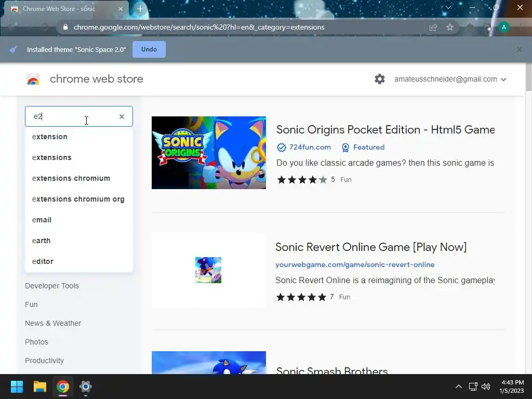Filter by Productivity category
532x399 pixels.
coord(44,361)
